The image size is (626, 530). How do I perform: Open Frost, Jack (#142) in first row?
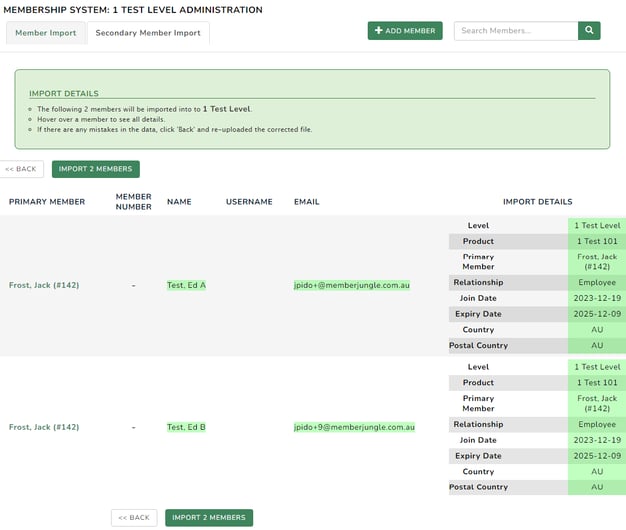(44, 285)
